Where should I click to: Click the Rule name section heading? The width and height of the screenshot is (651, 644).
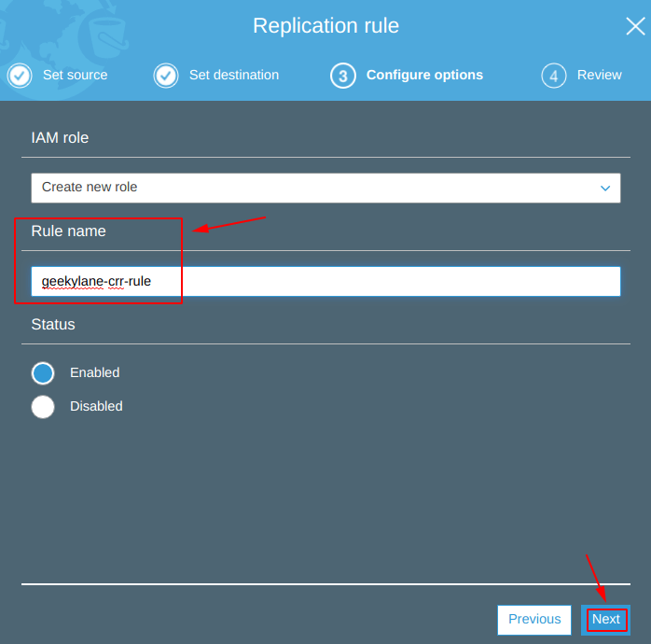[68, 231]
